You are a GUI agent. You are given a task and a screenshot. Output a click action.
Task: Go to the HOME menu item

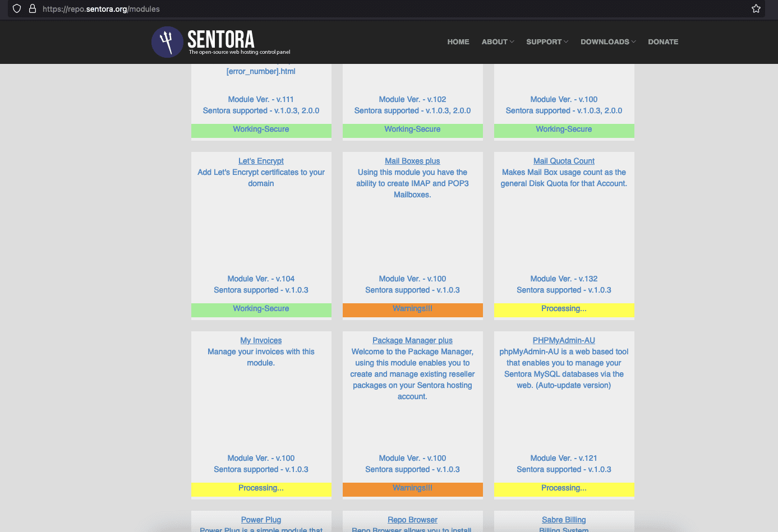pos(458,42)
